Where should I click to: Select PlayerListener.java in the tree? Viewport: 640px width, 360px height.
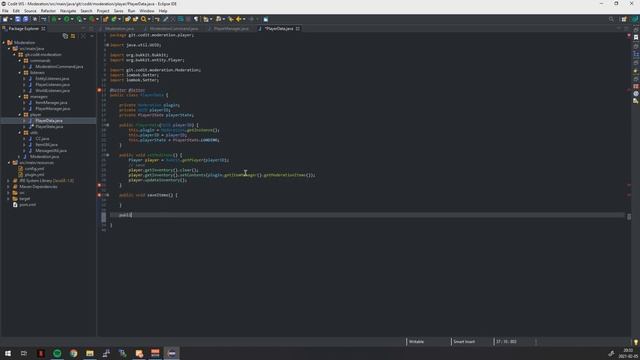[x=52, y=84]
